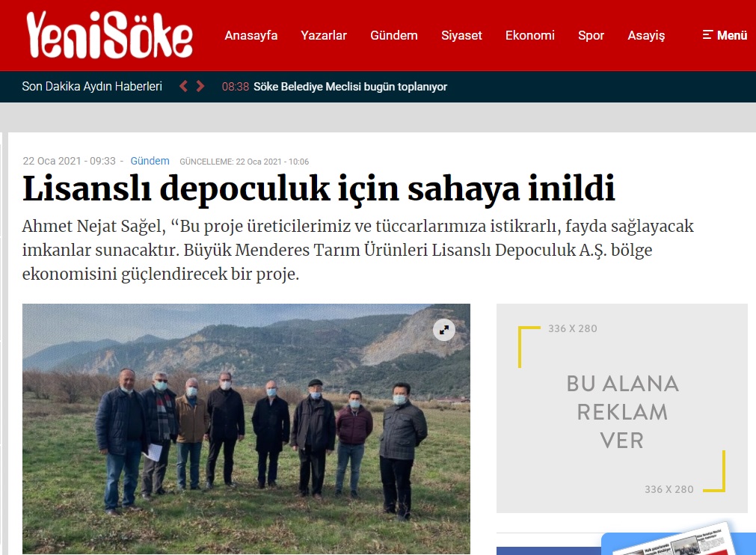Open the Asayiş category
The image size is (756, 555).
[646, 35]
